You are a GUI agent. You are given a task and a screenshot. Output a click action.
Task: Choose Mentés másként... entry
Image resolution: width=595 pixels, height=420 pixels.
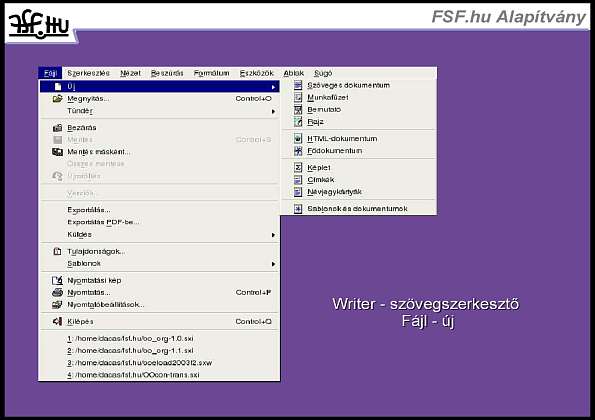tap(159, 152)
